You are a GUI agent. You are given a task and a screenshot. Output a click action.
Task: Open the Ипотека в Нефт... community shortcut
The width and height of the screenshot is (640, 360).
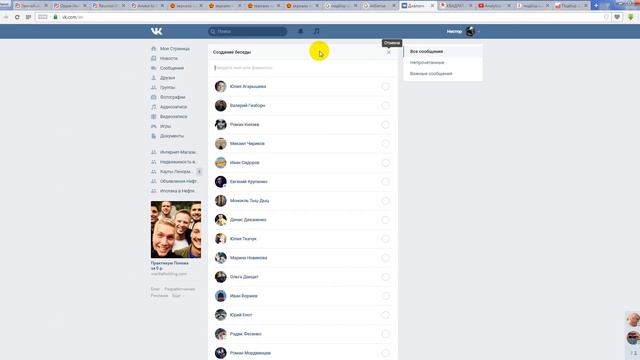click(178, 191)
